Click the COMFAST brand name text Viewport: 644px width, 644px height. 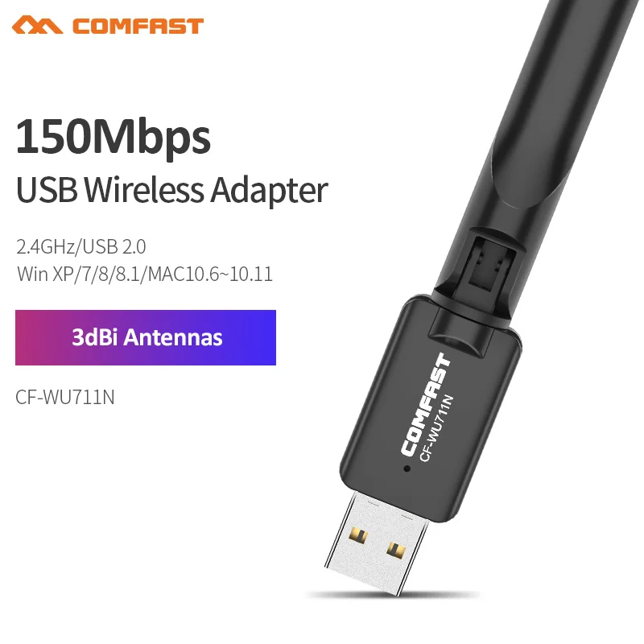point(138,26)
